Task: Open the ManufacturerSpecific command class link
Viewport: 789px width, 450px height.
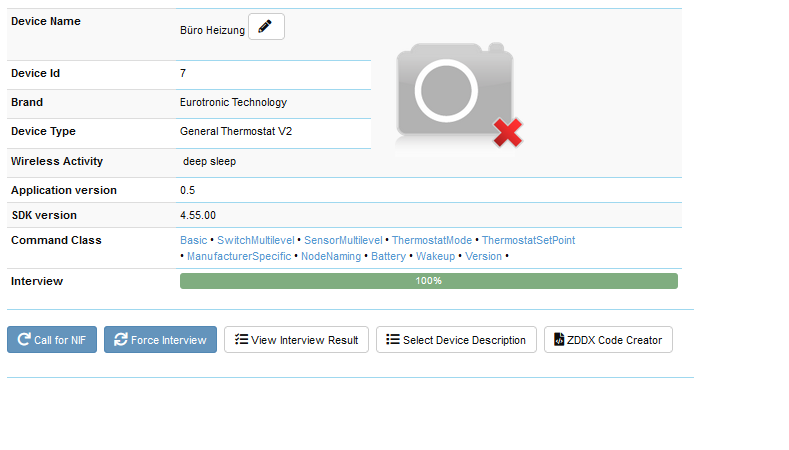Action: (x=239, y=256)
